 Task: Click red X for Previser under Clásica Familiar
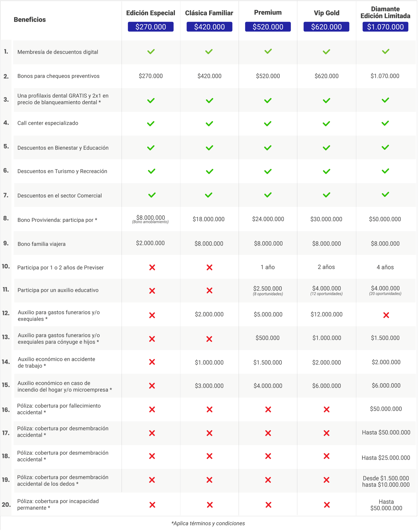coord(210,267)
